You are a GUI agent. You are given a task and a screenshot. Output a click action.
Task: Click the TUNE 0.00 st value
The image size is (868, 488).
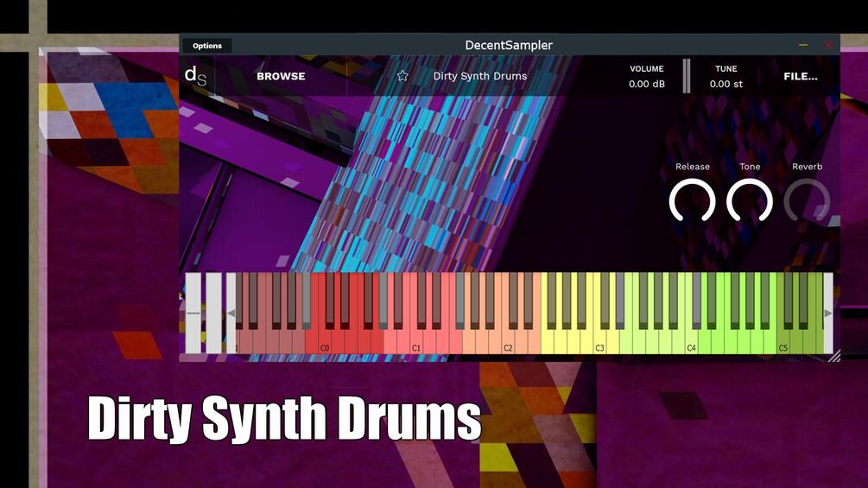(726, 84)
